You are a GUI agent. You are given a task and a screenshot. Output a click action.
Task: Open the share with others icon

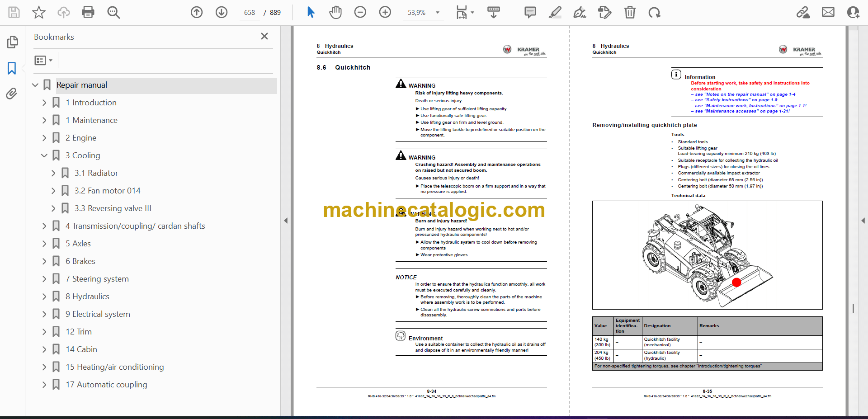coord(853,12)
